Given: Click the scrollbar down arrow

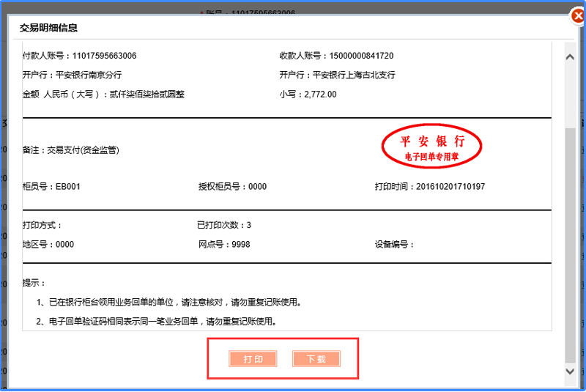Looking at the screenshot, I should [x=571, y=371].
